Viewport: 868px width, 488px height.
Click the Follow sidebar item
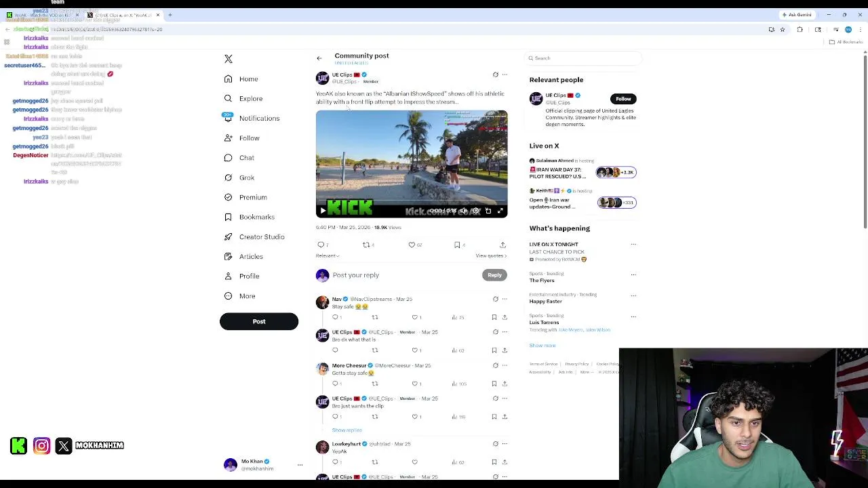click(241, 138)
